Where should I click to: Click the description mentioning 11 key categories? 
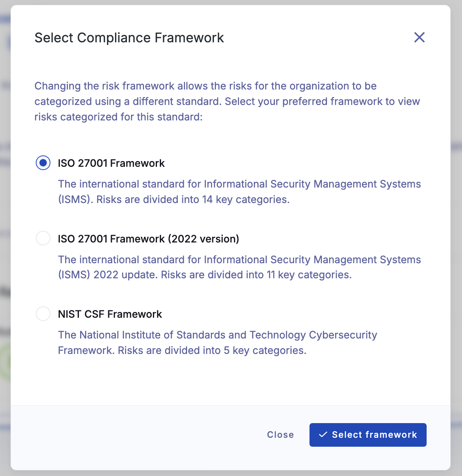[239, 267]
